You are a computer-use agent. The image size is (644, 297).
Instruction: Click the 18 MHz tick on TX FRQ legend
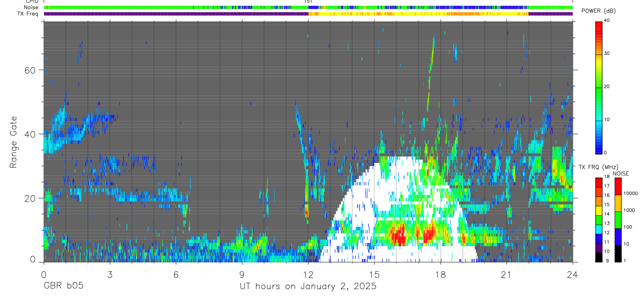[x=607, y=177]
